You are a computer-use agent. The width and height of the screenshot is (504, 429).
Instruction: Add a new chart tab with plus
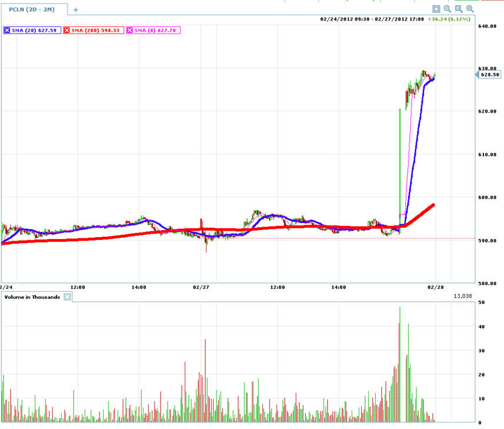click(75, 10)
